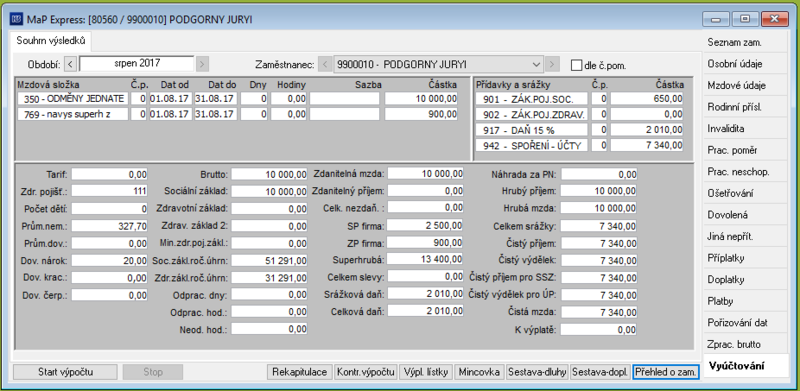The width and height of the screenshot is (800, 391).
Task: Open Invalidita side tab
Action: coord(745,129)
